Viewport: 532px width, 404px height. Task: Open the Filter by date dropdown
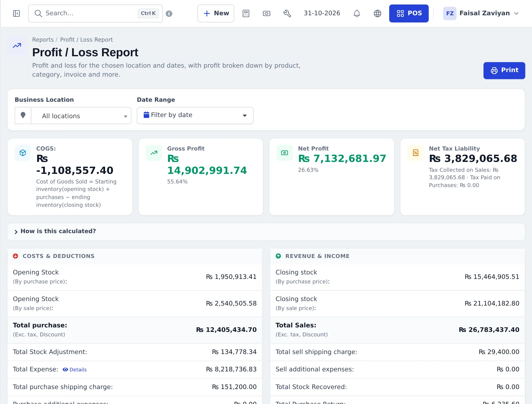tap(195, 115)
